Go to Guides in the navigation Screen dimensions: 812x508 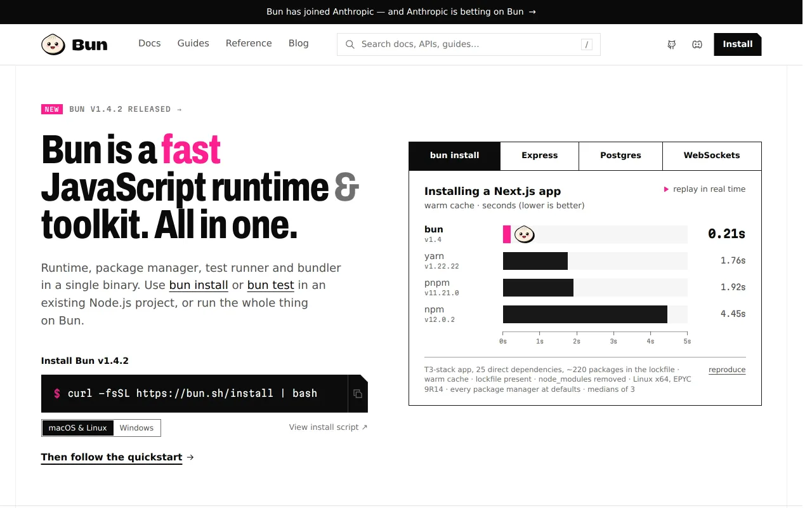[x=193, y=43]
